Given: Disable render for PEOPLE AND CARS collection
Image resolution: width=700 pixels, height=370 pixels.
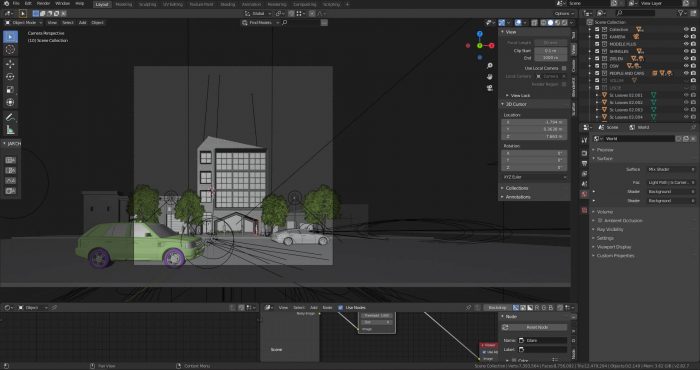Looking at the screenshot, I should click(x=694, y=73).
